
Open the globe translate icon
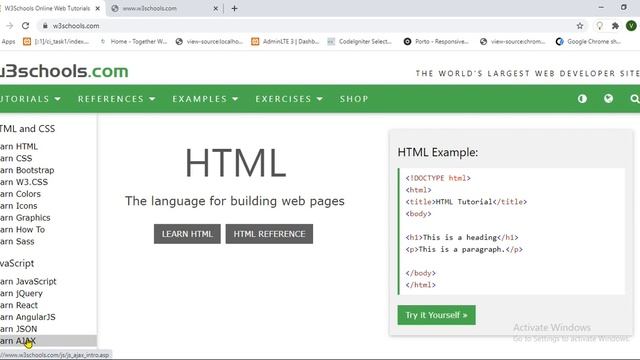[x=608, y=98]
